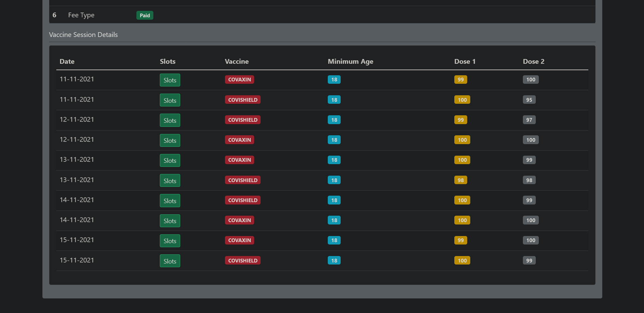The height and width of the screenshot is (313, 644).
Task: Click Dose 1 value 100 for 12-11-2021 COVAXIN
Action: tap(462, 140)
